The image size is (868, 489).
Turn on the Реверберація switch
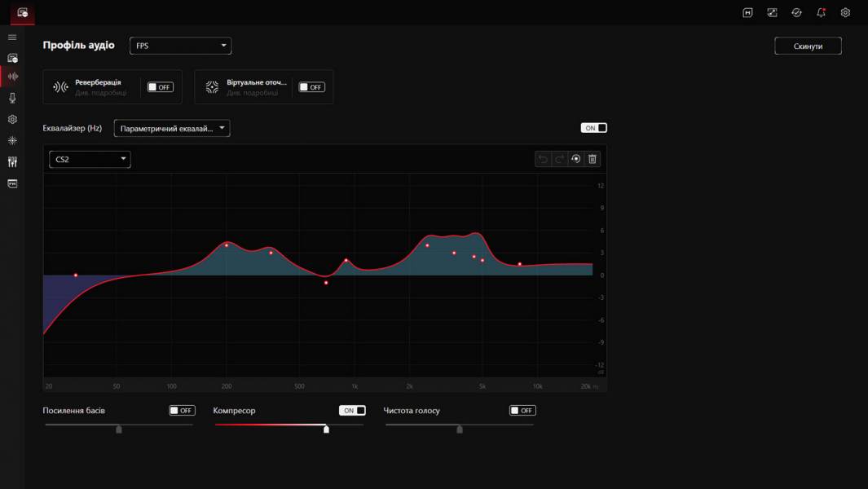pyautogui.click(x=160, y=87)
